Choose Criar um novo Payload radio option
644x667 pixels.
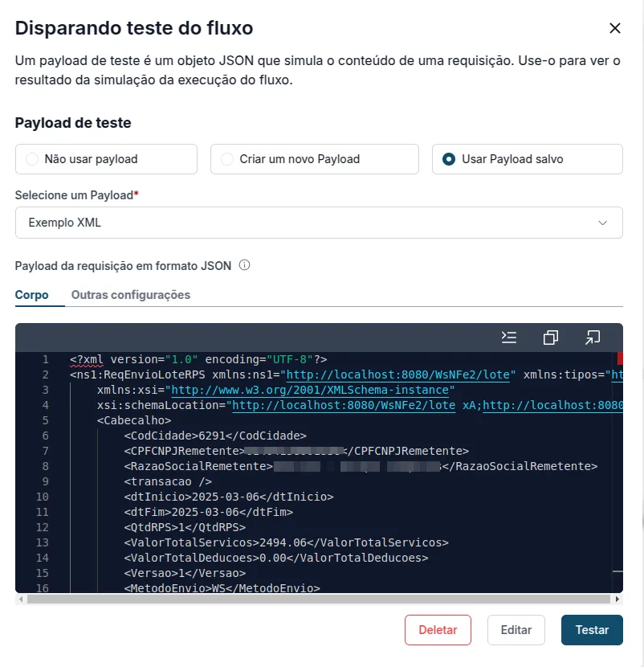point(314,159)
